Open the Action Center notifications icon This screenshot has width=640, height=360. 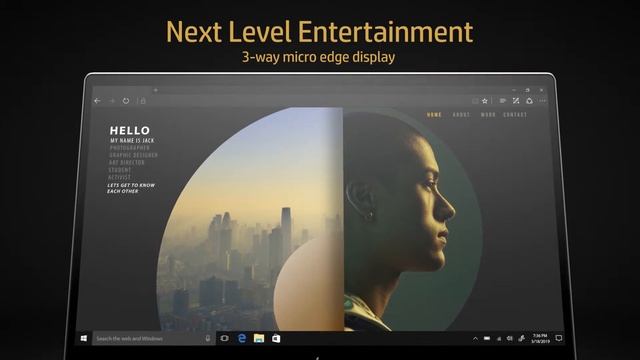pyautogui.click(x=559, y=338)
